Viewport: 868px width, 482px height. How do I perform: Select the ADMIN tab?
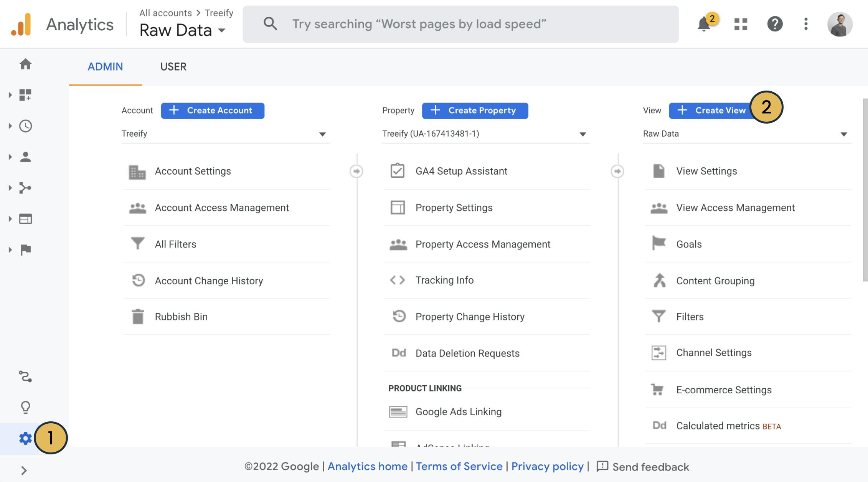(105, 66)
